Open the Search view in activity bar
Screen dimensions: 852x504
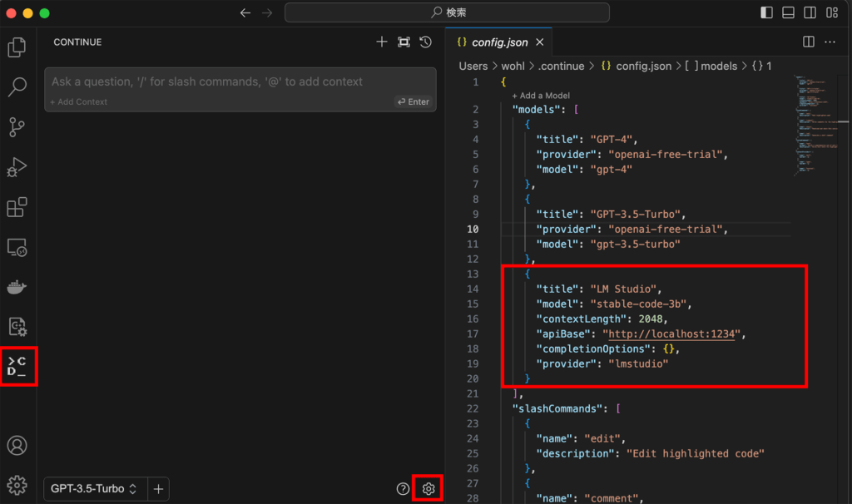tap(17, 86)
